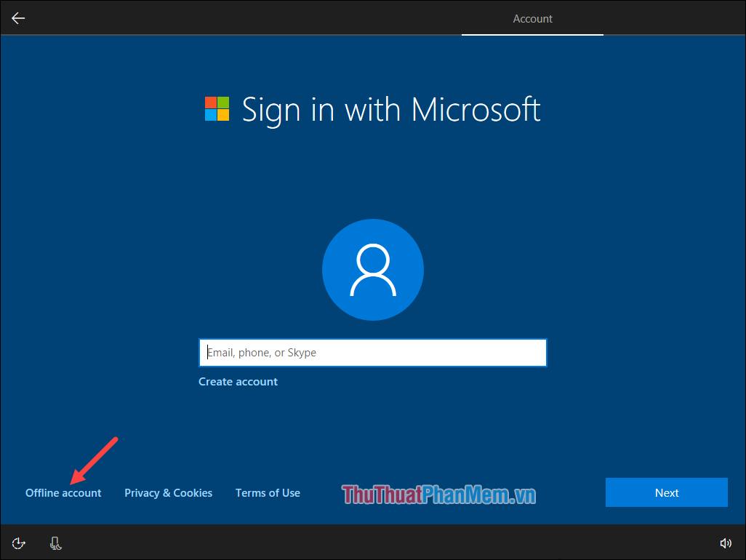Select the person silhouette inside the avatar
The height and width of the screenshot is (560, 746).
pos(372,269)
